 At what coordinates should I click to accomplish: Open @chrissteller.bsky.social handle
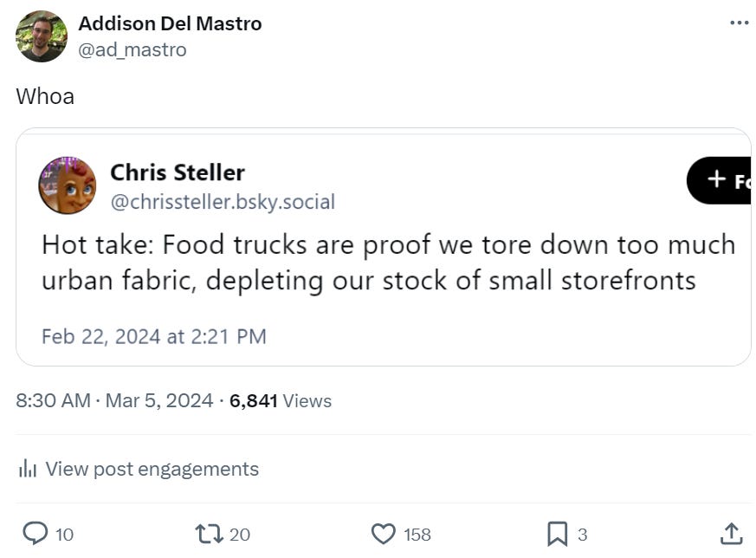coord(223,202)
